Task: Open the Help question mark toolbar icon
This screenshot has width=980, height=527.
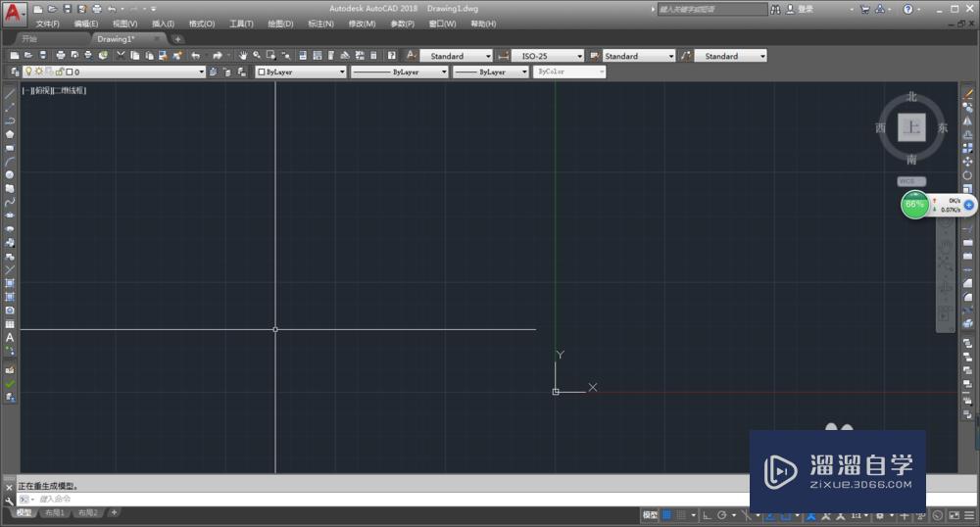Action: coord(392,56)
